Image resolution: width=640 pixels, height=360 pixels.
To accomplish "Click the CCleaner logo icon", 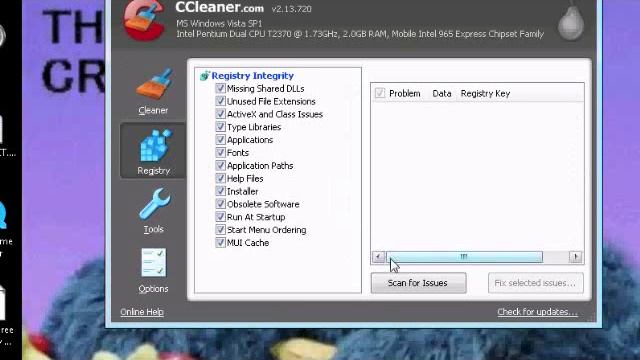I will click(143, 20).
